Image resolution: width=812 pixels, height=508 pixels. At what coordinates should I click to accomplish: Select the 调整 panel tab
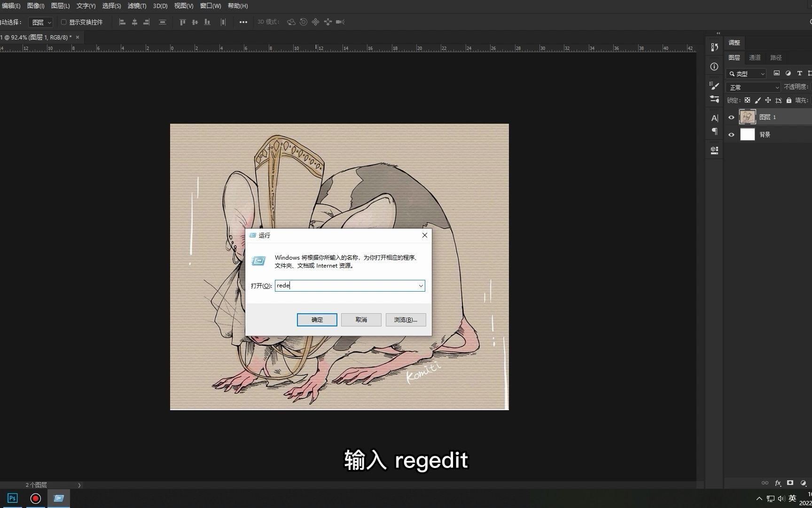point(734,42)
